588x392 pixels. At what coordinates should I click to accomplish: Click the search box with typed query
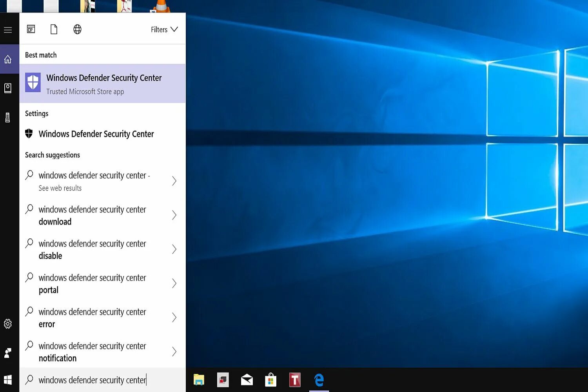click(102, 380)
